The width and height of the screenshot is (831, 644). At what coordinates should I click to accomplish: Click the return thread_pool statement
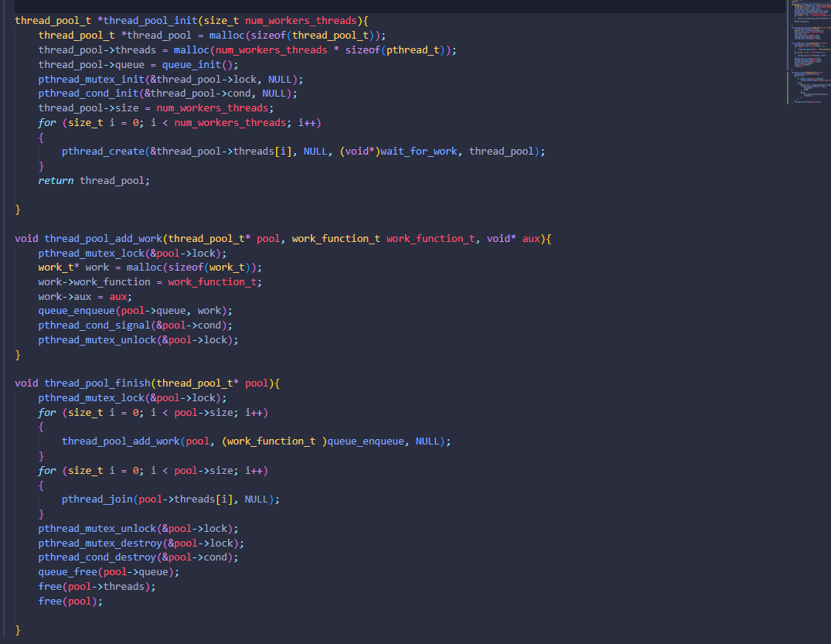(x=94, y=180)
